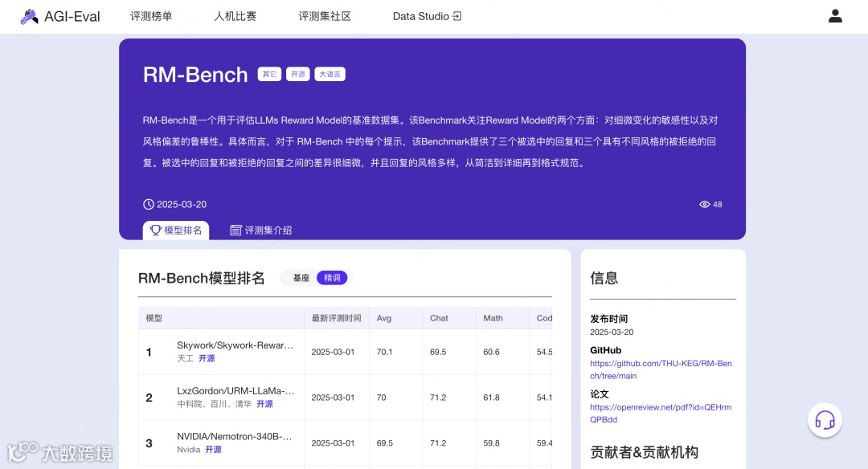Click Math value 60.6
The image size is (868, 469).
coord(492,352)
